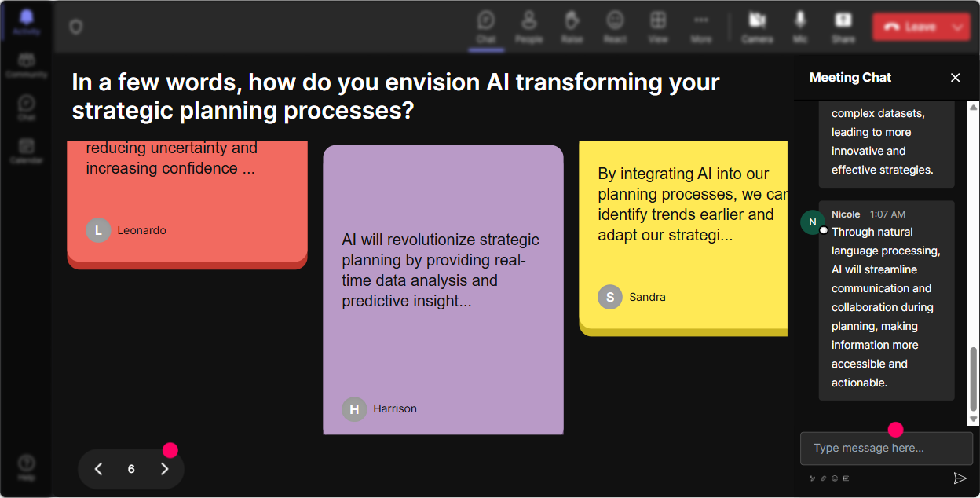Click the AI strategic planning question heading
Image resolution: width=980 pixels, height=498 pixels.
click(x=396, y=96)
